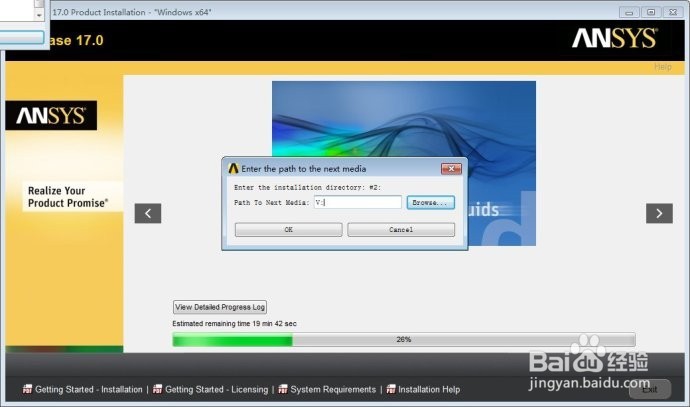Cancel the next media dialog
Screen dimensions: 690x407
[x=401, y=230]
